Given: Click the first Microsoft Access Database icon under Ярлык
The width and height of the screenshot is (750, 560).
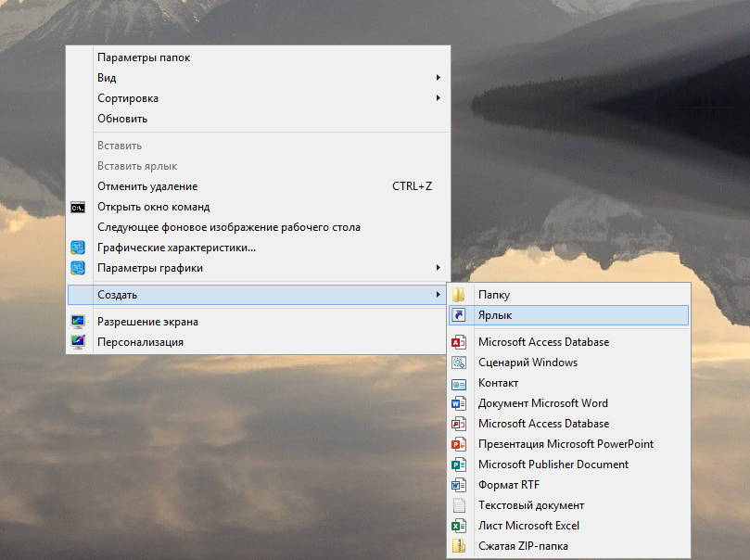Looking at the screenshot, I should [459, 342].
